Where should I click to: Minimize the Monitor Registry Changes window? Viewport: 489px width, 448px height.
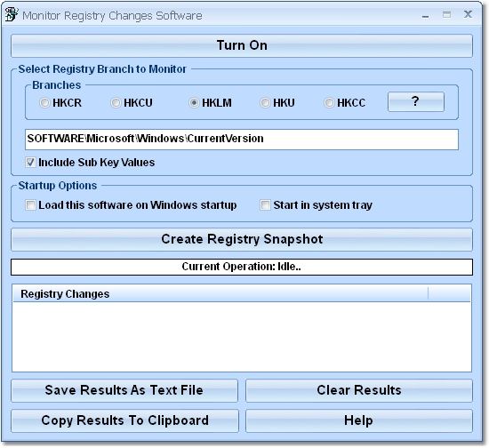click(425, 15)
